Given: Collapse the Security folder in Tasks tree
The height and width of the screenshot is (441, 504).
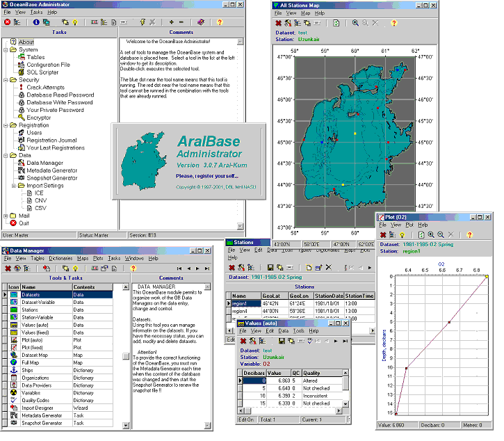Looking at the screenshot, I should coord(6,80).
